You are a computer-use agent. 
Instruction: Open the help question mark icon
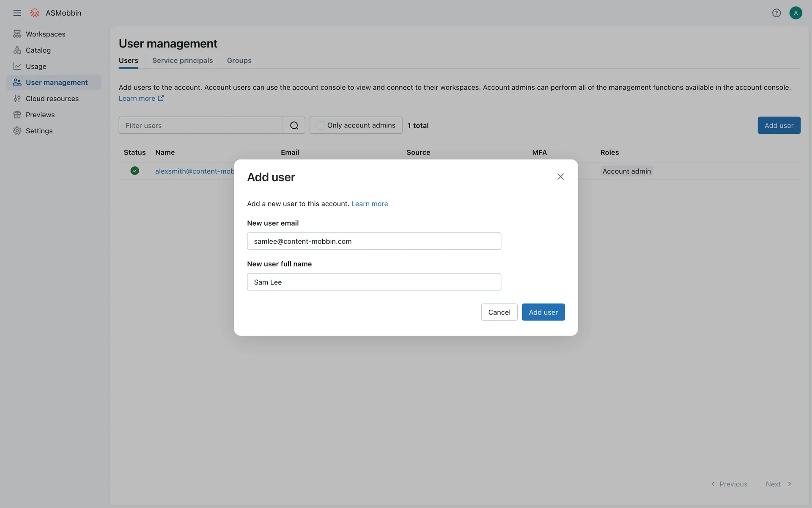tap(776, 13)
